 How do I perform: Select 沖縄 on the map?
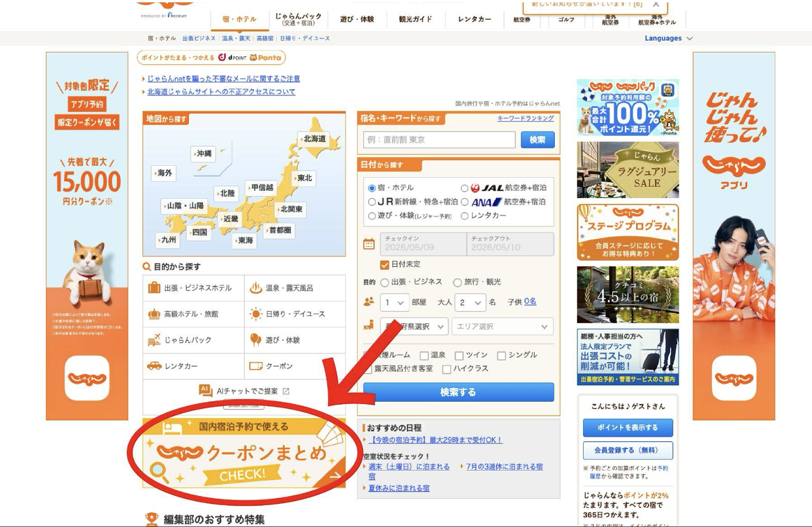click(x=204, y=153)
